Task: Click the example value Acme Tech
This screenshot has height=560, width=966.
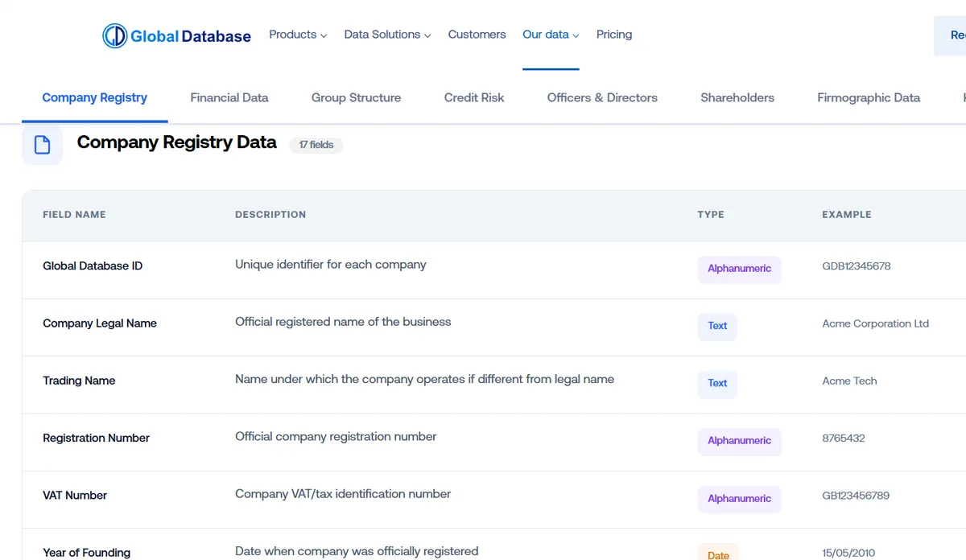Action: point(849,381)
